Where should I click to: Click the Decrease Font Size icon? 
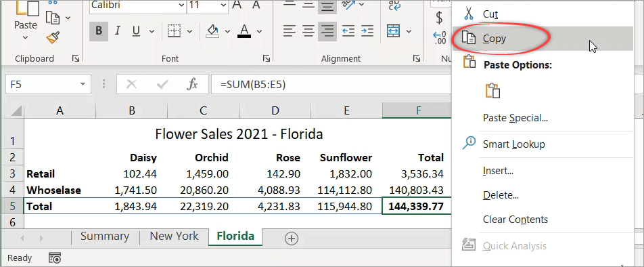coord(256,5)
